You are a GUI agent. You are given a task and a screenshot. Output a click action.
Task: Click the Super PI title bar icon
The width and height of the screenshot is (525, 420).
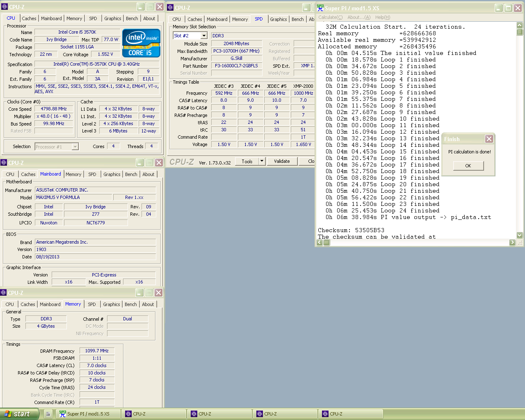[x=320, y=8]
